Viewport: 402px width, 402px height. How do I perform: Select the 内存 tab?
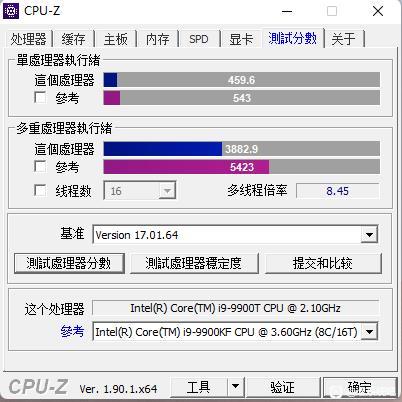(x=158, y=39)
